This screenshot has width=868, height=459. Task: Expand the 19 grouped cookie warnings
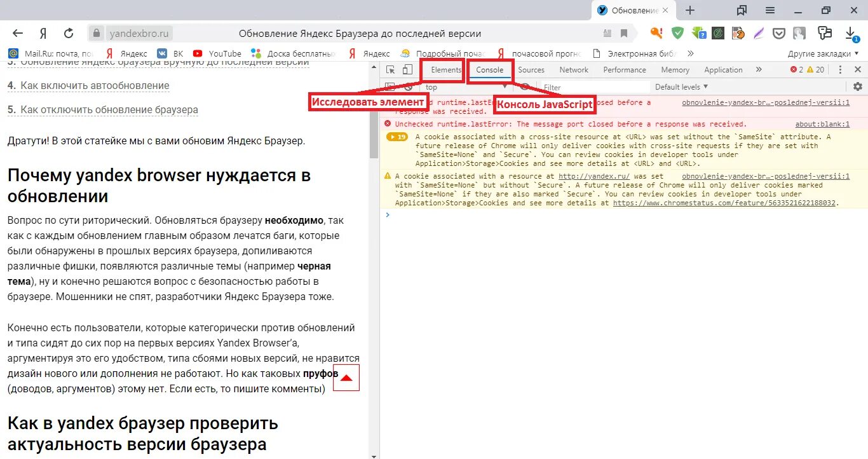tap(398, 137)
